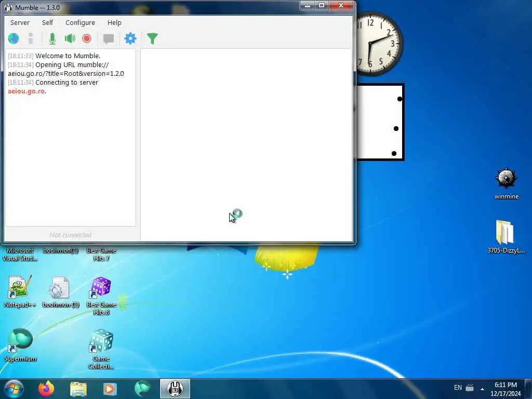Show hidden tray icons arrow

point(482,389)
